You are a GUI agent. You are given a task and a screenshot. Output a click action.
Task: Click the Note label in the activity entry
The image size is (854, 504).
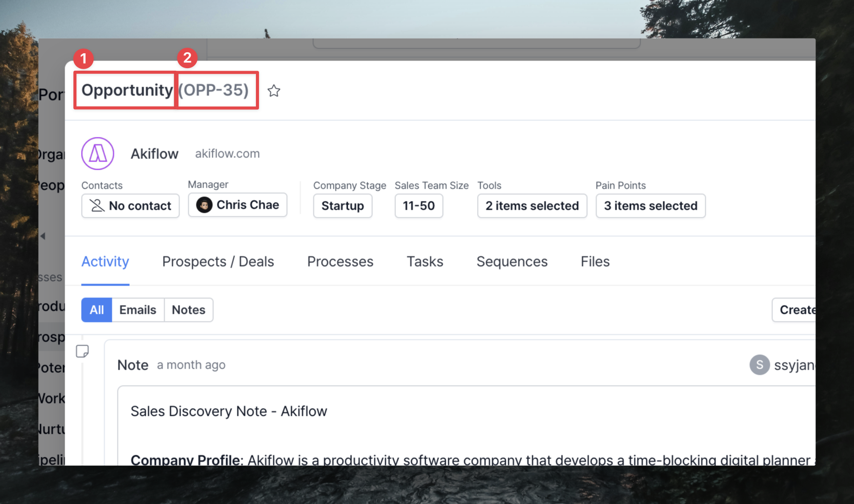133,365
